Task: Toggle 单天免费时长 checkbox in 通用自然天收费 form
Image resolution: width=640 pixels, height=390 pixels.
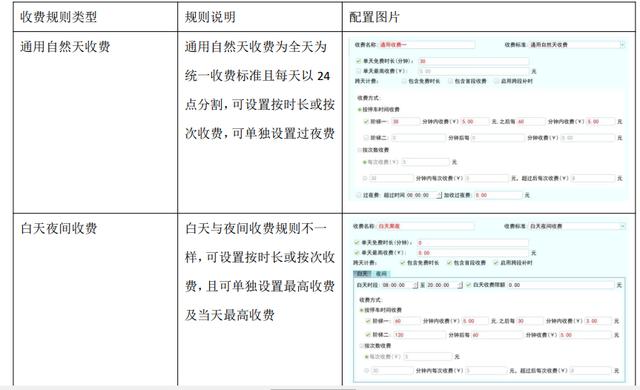Action: [x=358, y=61]
